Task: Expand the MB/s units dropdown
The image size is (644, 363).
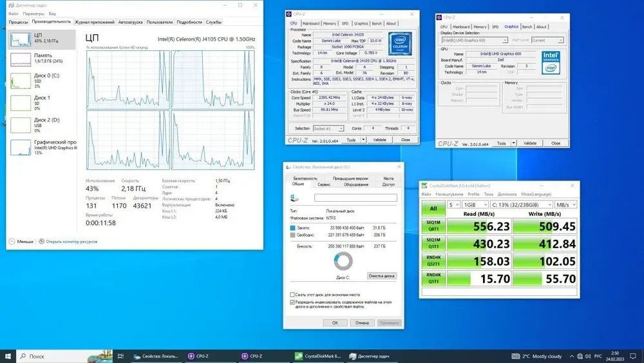Action: pyautogui.click(x=567, y=204)
